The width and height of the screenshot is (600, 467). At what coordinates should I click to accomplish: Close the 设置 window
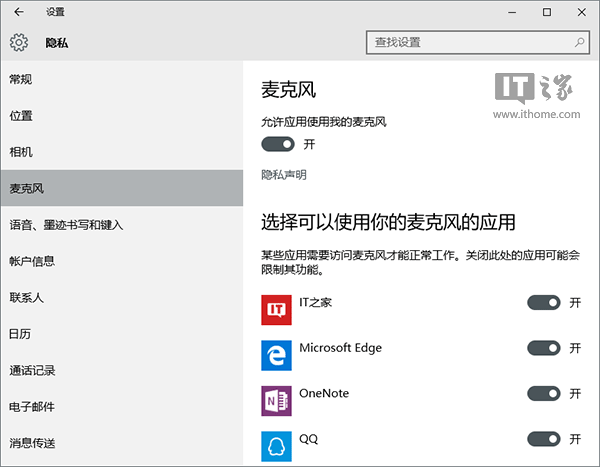click(582, 12)
